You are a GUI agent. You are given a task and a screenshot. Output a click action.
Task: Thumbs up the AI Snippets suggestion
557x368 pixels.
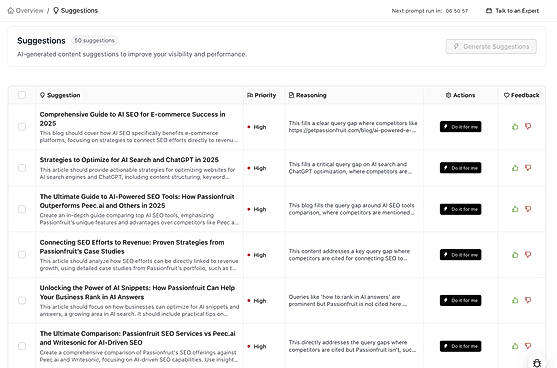point(515,301)
